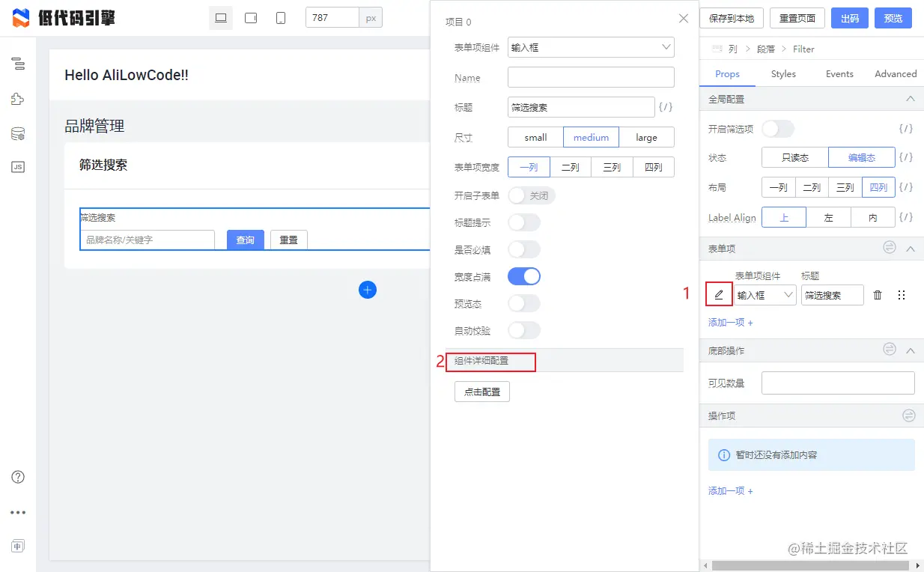
Task: Turn off the 宽度占满 switch
Action: (524, 276)
